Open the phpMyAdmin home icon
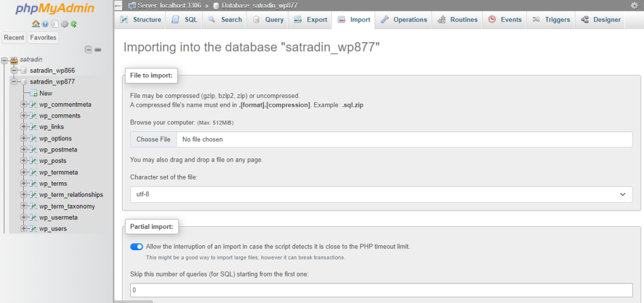644x303 pixels. click(36, 25)
